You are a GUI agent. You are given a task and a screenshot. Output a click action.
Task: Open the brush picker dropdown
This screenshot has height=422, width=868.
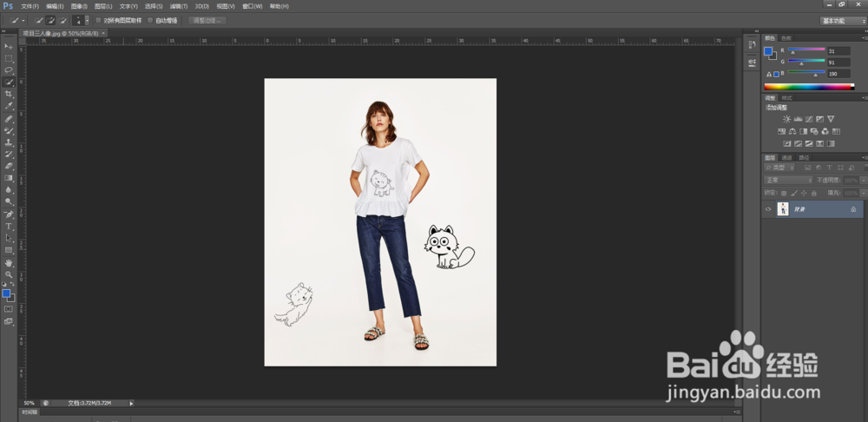pyautogui.click(x=87, y=21)
